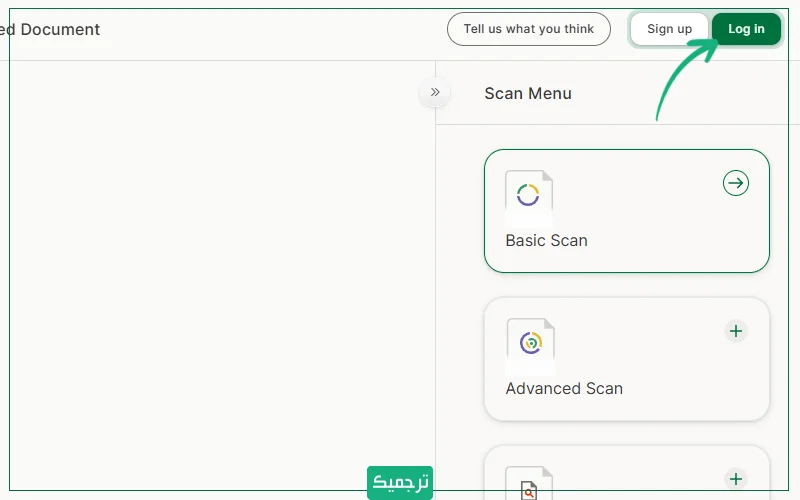Image resolution: width=800 pixels, height=500 pixels.
Task: Click the document-with-magnifier icon on the bottom card
Action: click(x=528, y=484)
